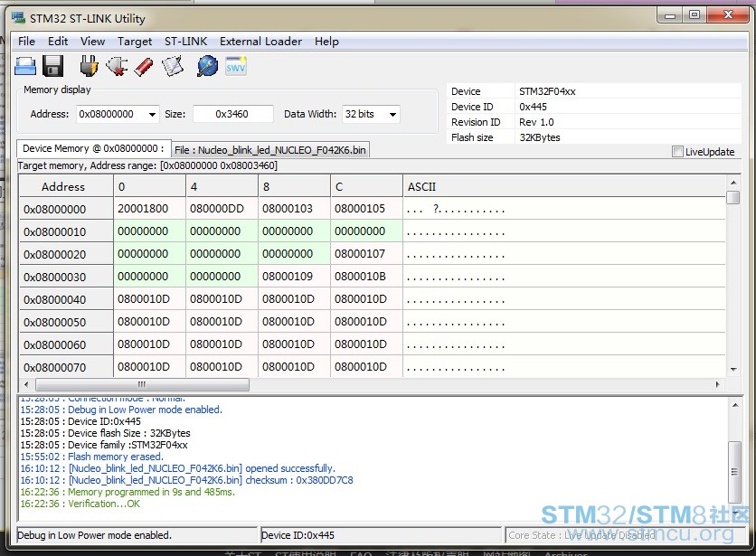Click Device ID value 0x445
Viewport: 756px width, 556px height.
[x=533, y=107]
